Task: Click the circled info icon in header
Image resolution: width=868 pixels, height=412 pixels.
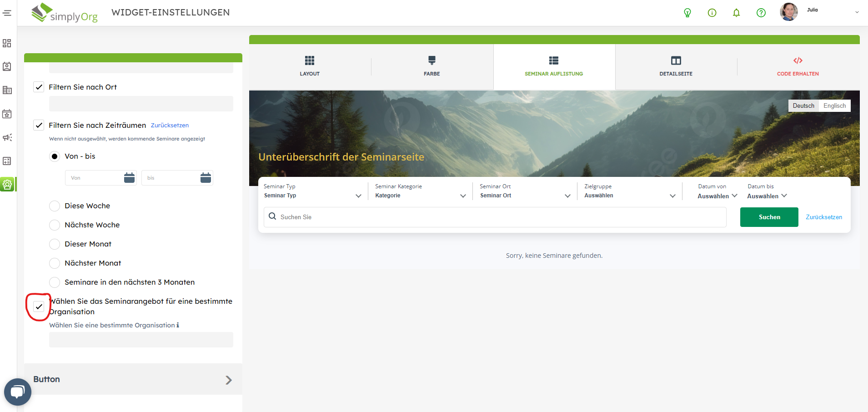Action: pos(712,13)
